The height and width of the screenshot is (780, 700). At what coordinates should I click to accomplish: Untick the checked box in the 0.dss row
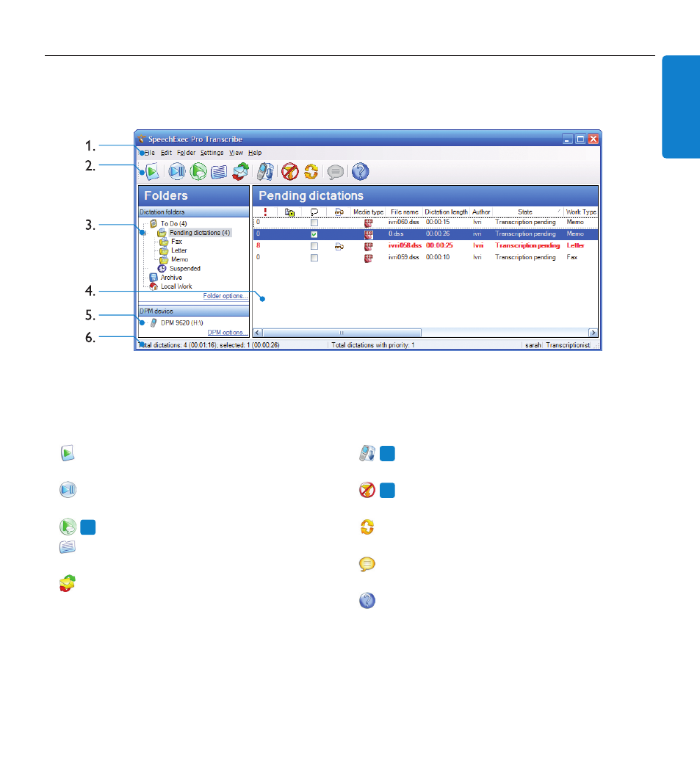[x=314, y=234]
